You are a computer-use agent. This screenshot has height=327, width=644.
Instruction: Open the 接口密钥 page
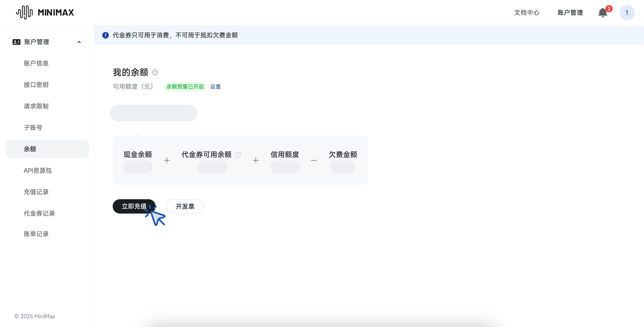[x=36, y=85]
